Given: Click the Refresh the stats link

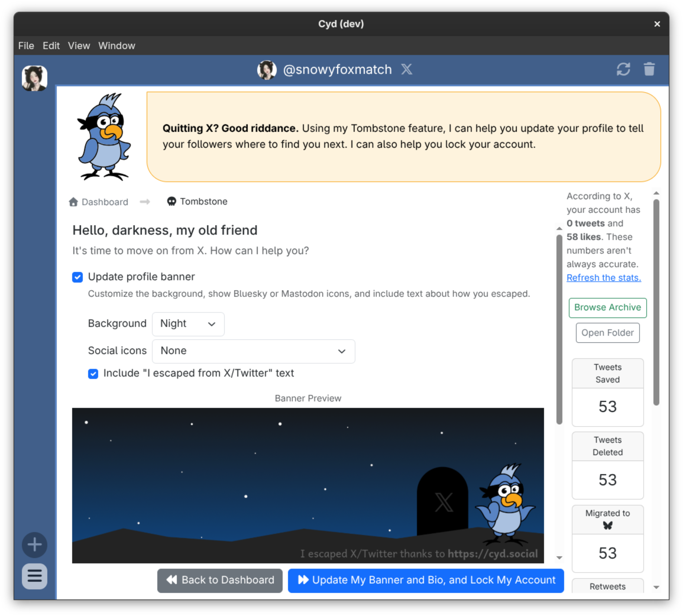Looking at the screenshot, I should point(604,278).
